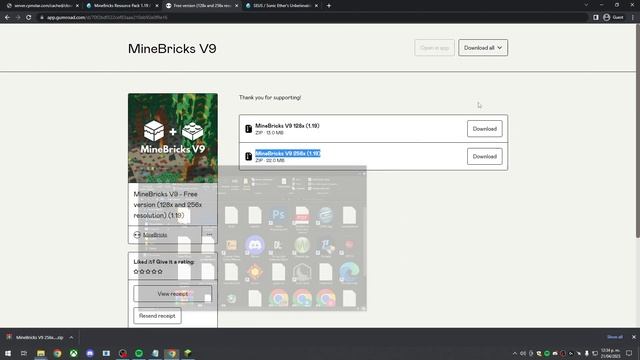Download the MineBricks V9 256x (1.19) file
Viewport: 640px width, 360px height.
484,156
